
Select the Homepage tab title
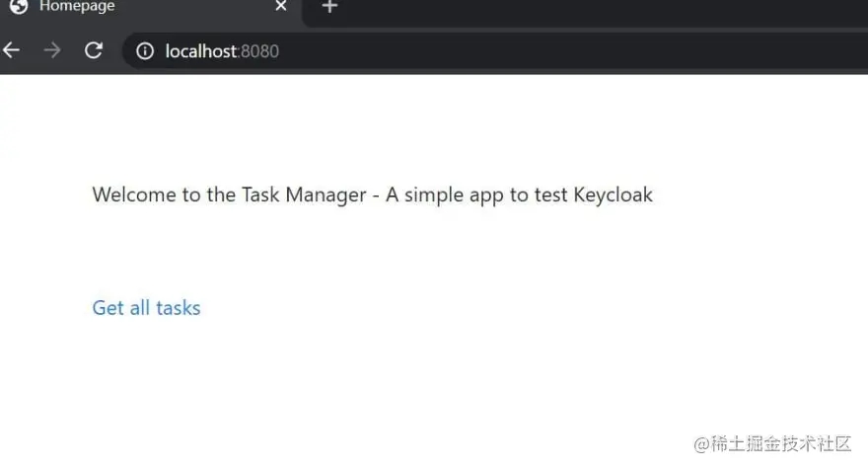point(77,7)
